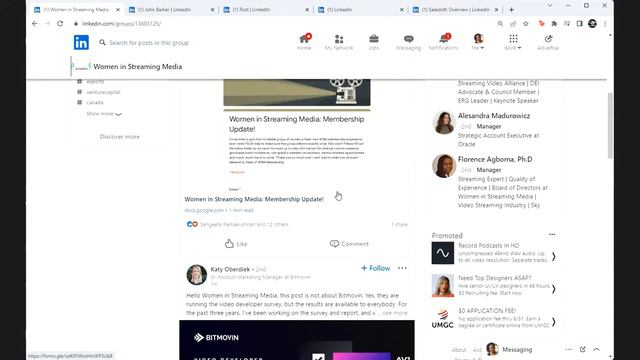Comment on the Membership Update post
This screenshot has width=640, height=360.
(x=349, y=244)
